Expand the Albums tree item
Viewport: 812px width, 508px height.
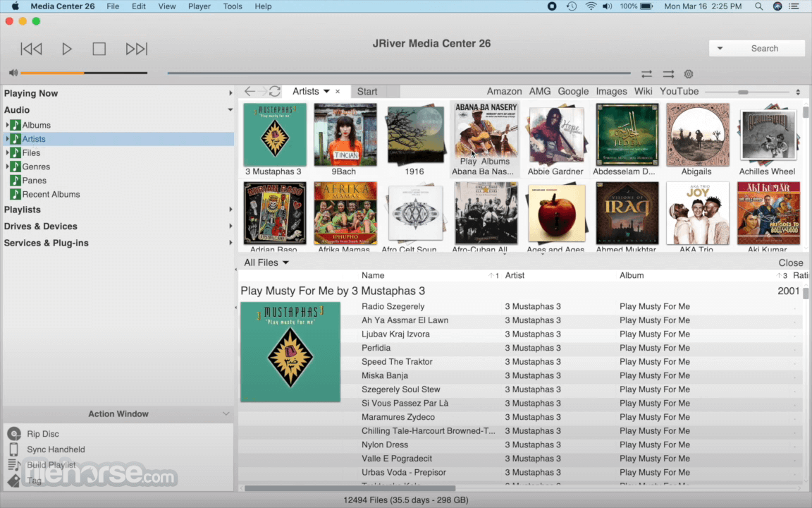(x=7, y=125)
